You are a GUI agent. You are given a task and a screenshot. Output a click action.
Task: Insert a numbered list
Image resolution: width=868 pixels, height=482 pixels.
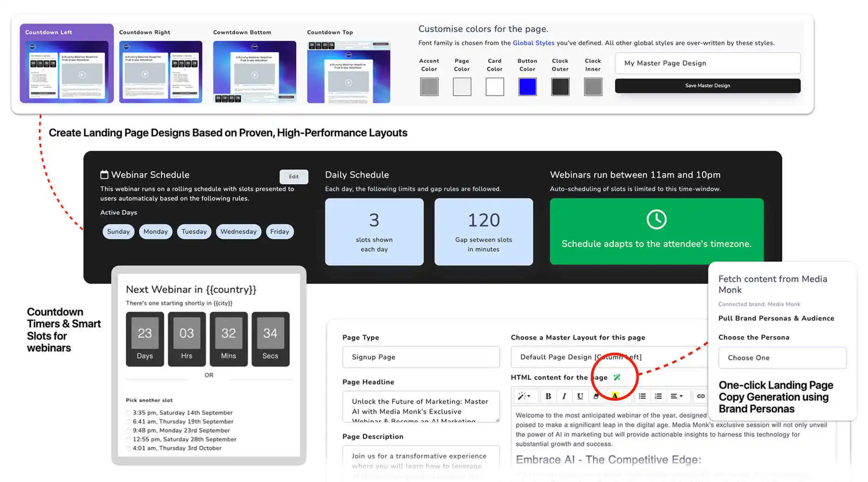[658, 396]
